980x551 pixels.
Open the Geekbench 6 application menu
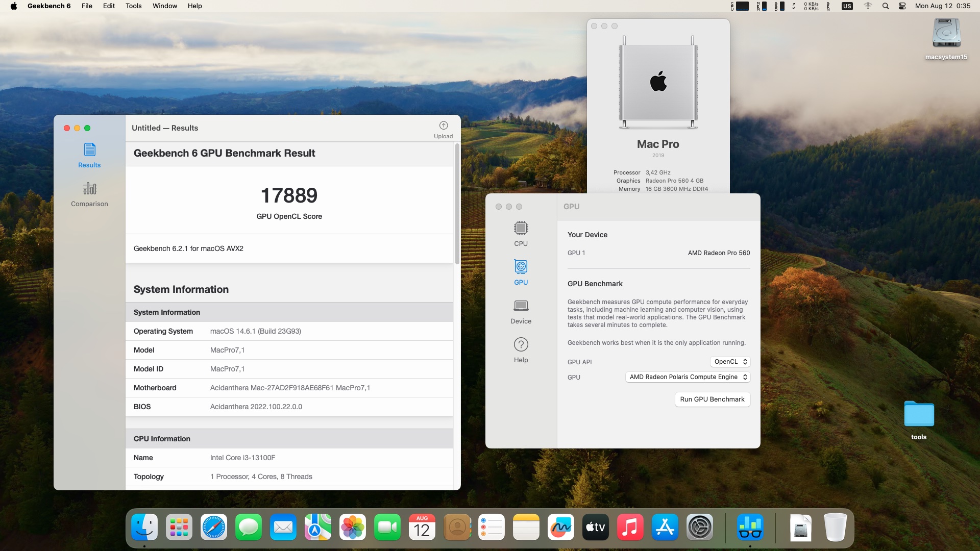[x=49, y=6]
